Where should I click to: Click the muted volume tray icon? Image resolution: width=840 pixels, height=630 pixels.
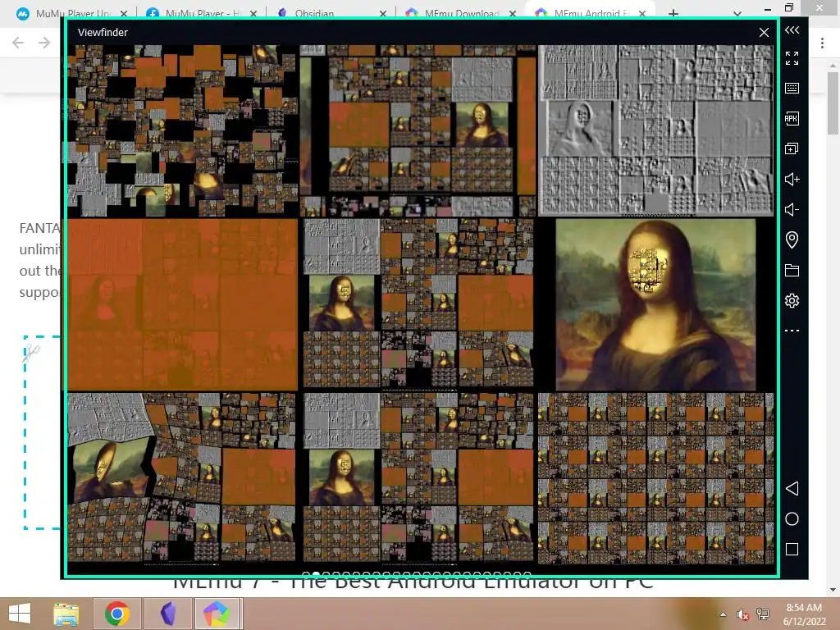pyautogui.click(x=742, y=614)
